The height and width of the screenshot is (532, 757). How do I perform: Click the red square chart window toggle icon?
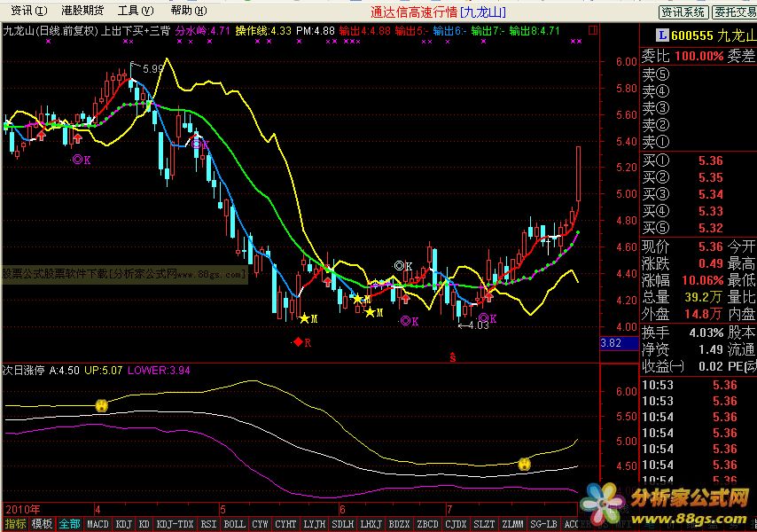[593, 30]
